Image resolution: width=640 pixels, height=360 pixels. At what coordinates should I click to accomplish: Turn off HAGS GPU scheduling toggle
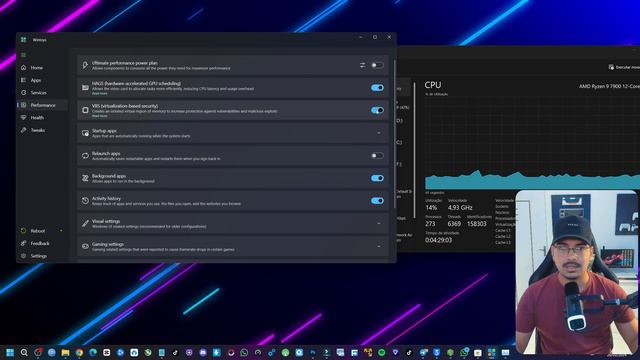click(377, 88)
